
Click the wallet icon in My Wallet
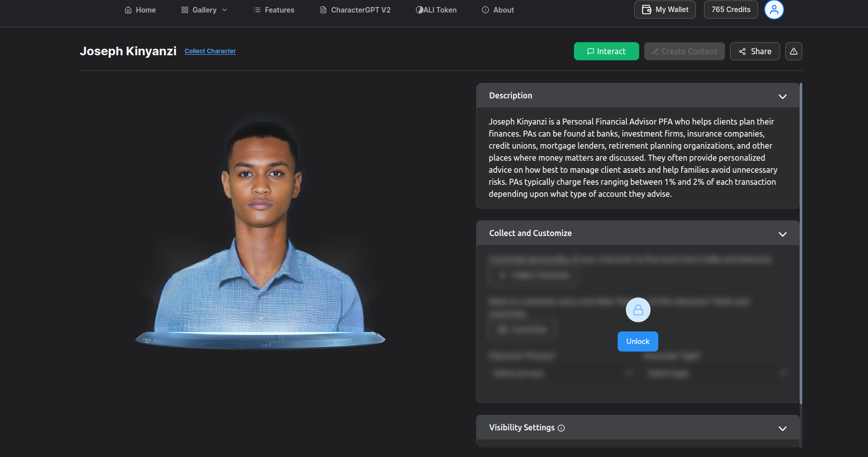[x=647, y=10]
